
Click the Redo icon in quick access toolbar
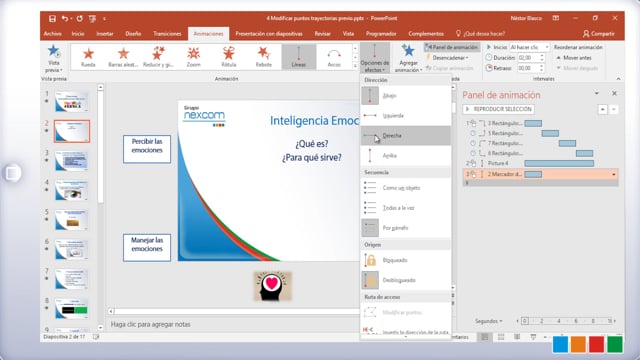pos(79,18)
